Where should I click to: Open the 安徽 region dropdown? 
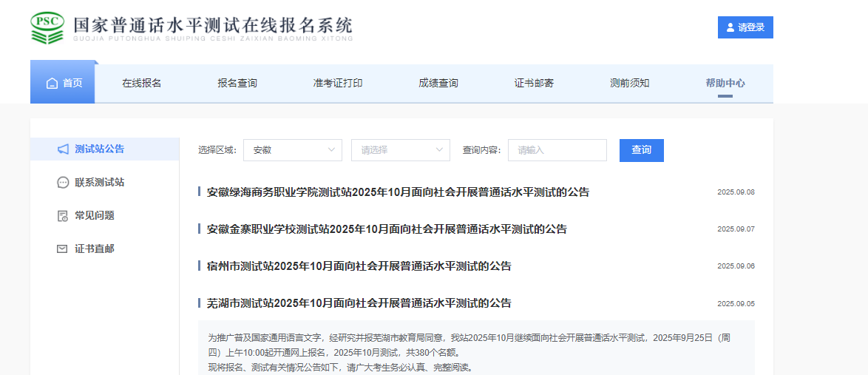[x=292, y=150]
